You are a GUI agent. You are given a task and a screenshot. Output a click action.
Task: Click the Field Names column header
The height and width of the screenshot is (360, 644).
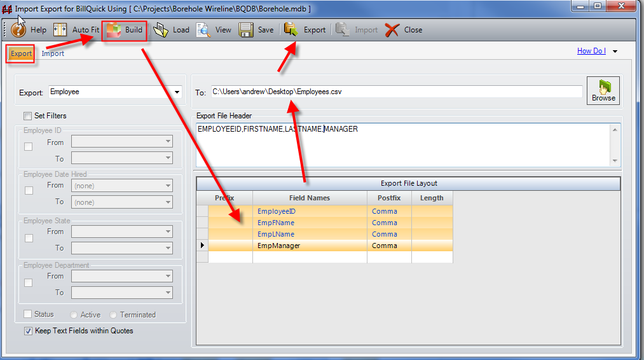[x=310, y=198]
